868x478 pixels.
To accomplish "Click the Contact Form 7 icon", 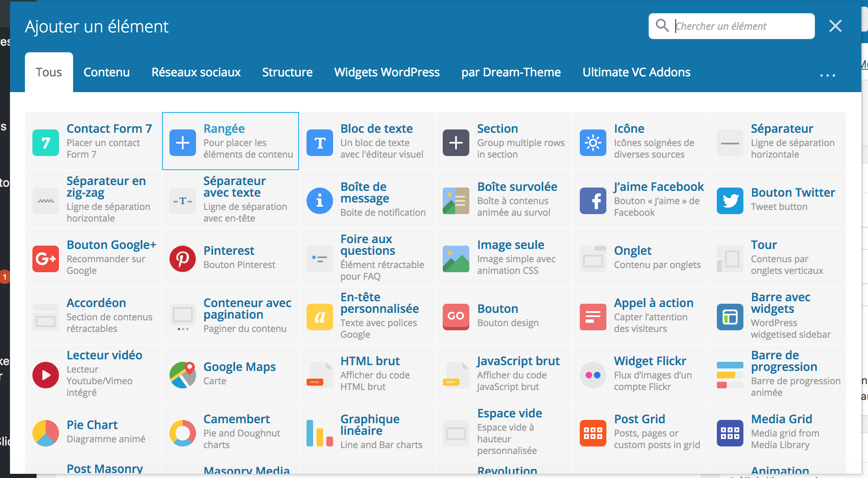I will (46, 143).
